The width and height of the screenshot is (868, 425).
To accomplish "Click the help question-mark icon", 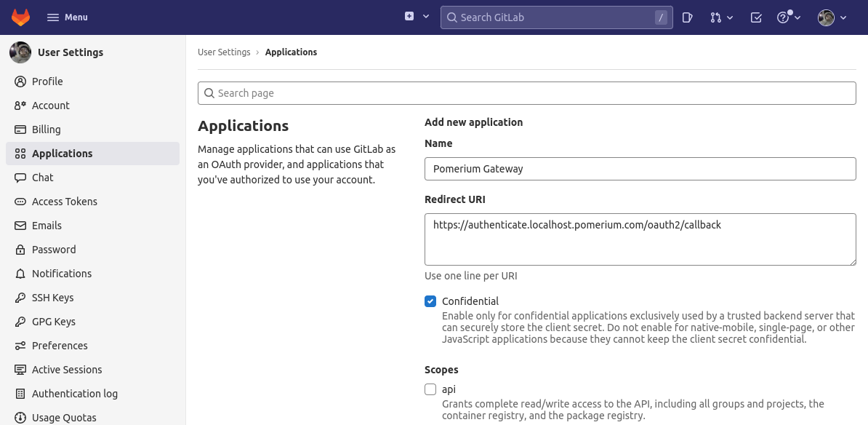I will click(783, 15).
